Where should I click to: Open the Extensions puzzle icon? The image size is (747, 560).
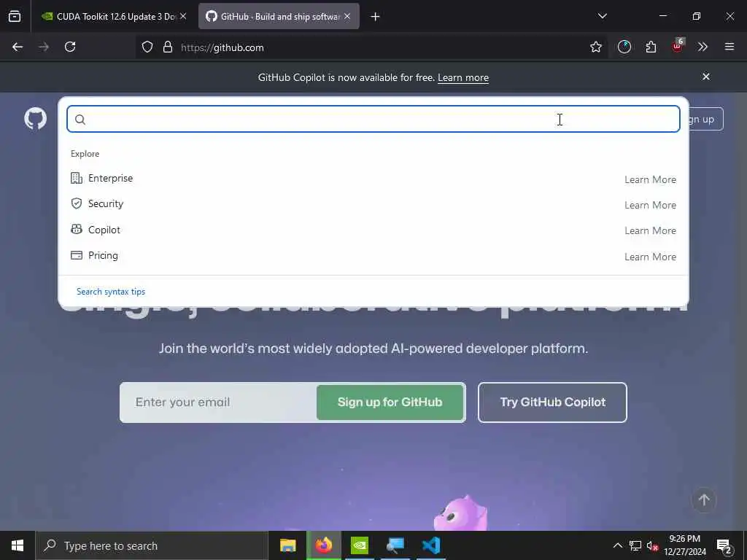click(651, 47)
